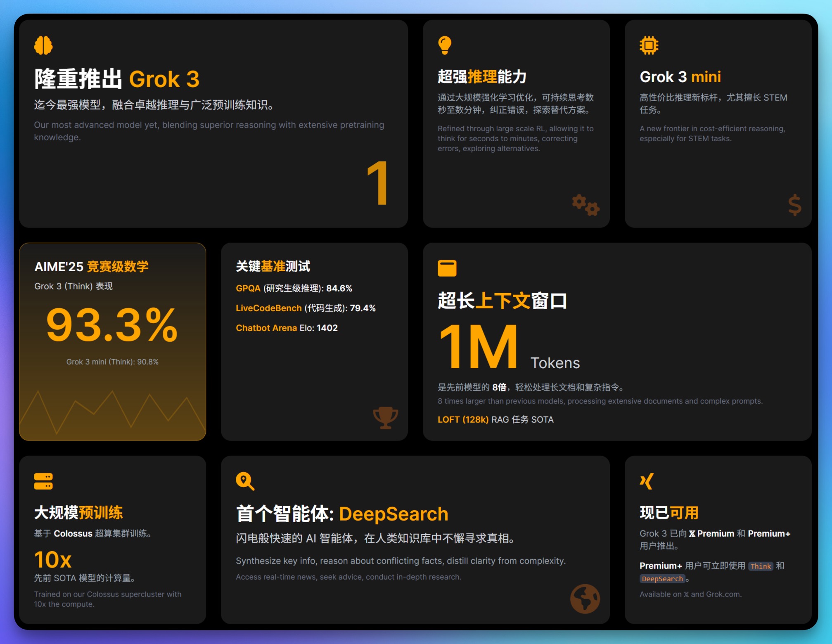Click the DeepSearch code tag
Image resolution: width=832 pixels, height=644 pixels.
662,579
